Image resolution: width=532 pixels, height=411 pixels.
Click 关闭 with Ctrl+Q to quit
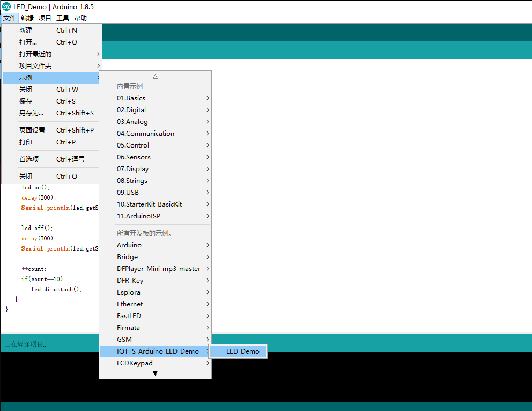(x=26, y=177)
